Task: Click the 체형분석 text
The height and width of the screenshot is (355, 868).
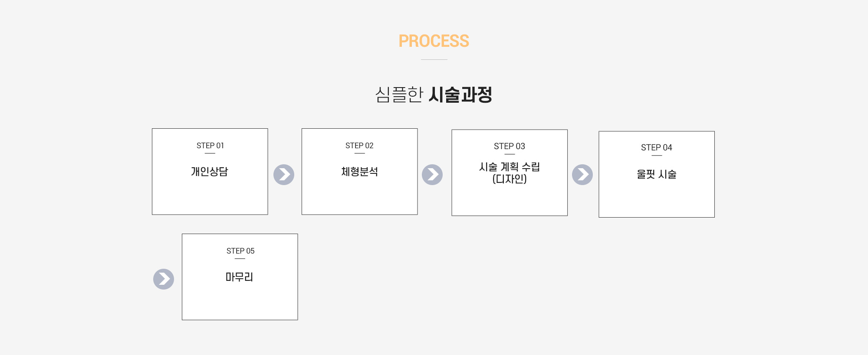Action: coord(359,172)
